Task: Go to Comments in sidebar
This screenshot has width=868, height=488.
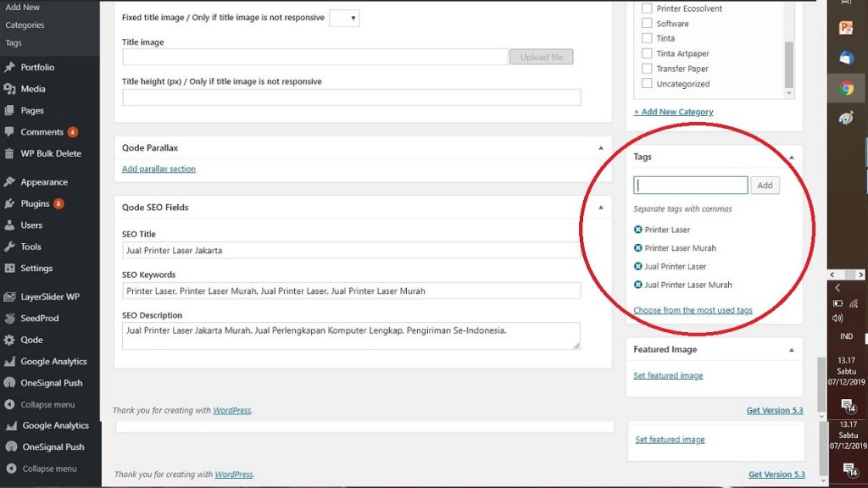Action: coord(42,132)
